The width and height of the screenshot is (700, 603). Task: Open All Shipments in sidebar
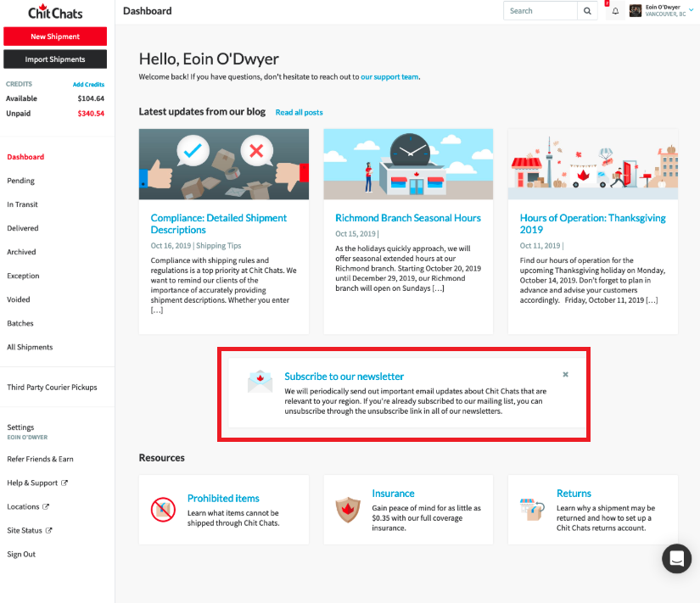(x=30, y=347)
